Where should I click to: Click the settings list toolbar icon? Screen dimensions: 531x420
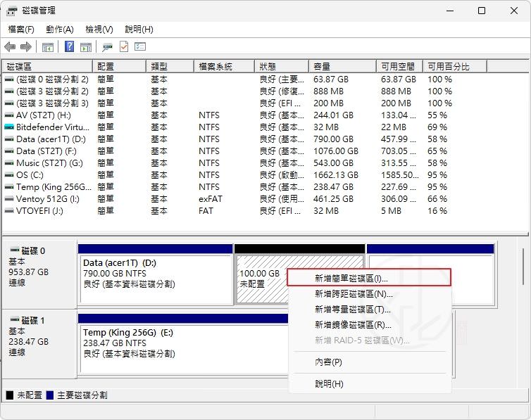coord(140,46)
